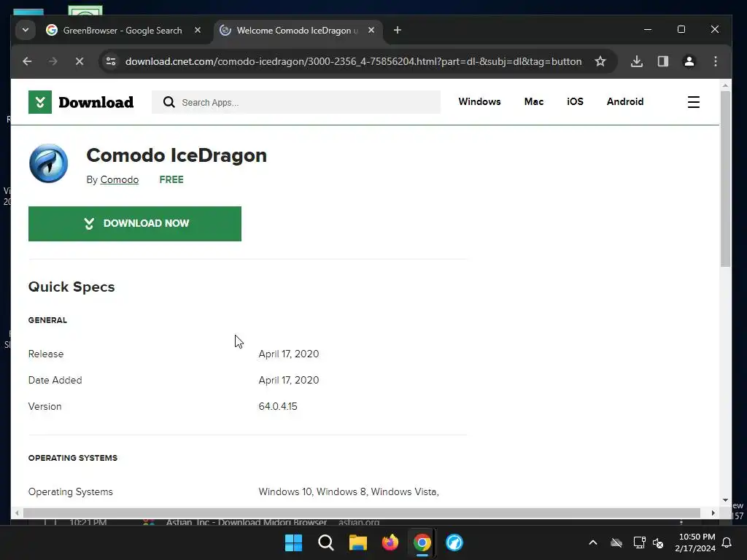Viewport: 747px width, 560px height.
Task: Open the Windows Start menu
Action: tap(293, 542)
